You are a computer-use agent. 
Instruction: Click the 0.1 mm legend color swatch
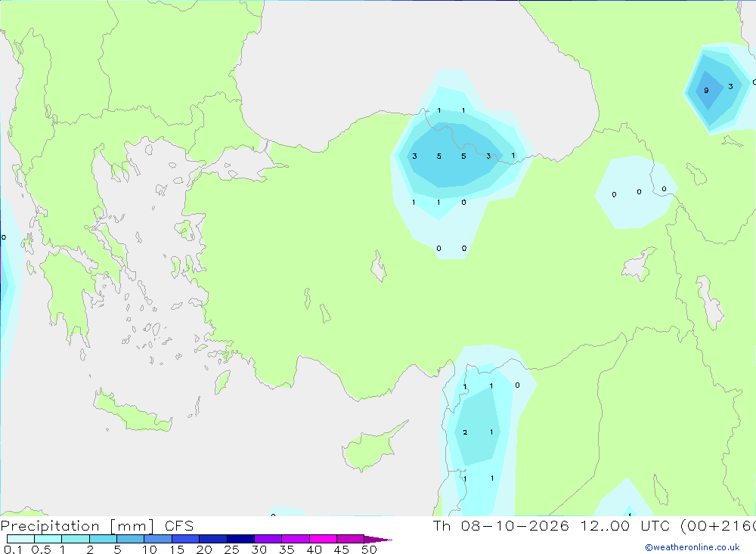[20, 539]
